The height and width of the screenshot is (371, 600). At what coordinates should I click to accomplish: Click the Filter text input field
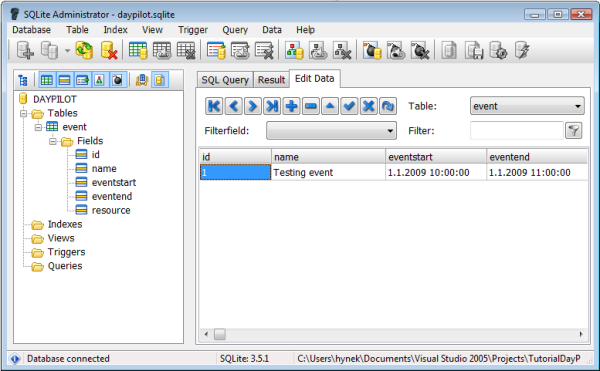[x=517, y=131]
